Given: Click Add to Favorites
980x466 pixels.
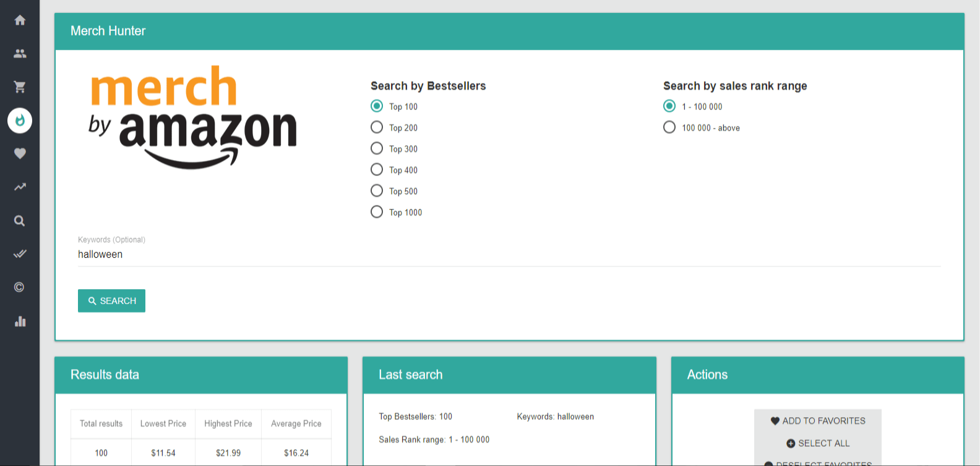Looking at the screenshot, I should pos(817,421).
